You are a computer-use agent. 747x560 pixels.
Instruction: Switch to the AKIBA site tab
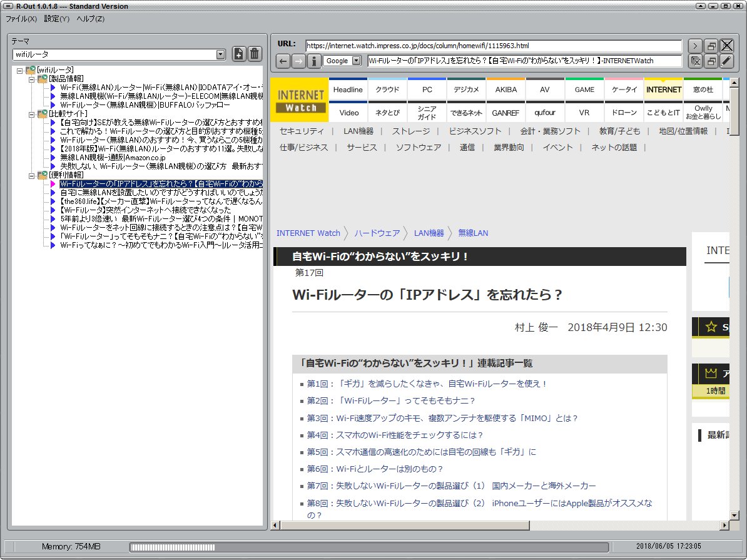click(506, 89)
